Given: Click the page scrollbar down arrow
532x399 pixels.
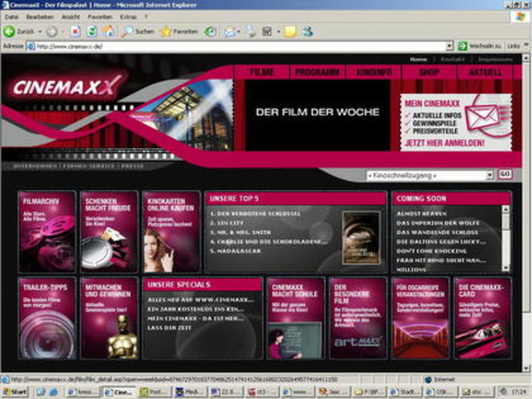Looking at the screenshot, I should coord(526,368).
